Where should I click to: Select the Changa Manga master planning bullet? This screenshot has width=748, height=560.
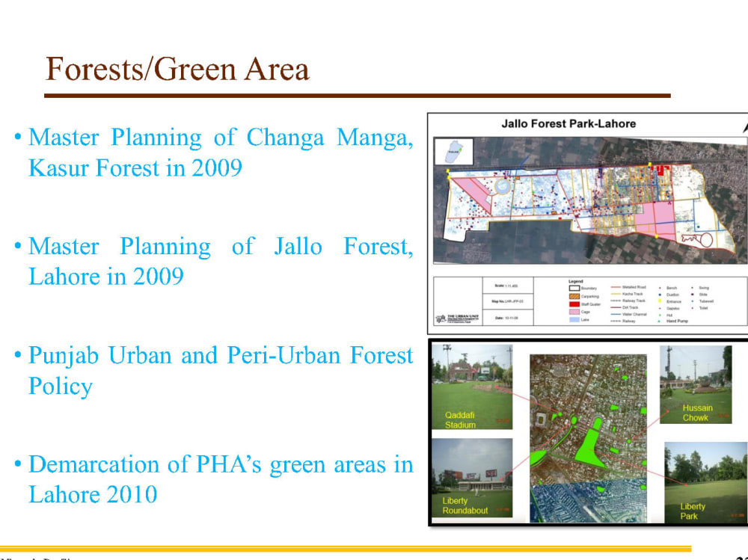tap(214, 153)
